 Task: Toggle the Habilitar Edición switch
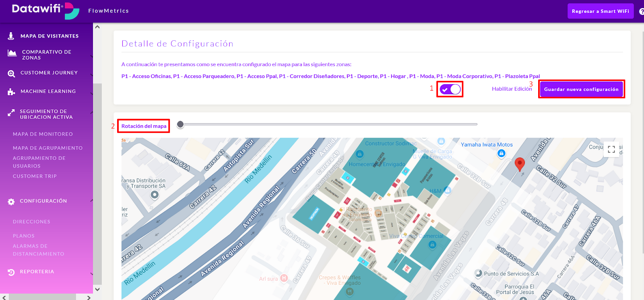pyautogui.click(x=450, y=89)
